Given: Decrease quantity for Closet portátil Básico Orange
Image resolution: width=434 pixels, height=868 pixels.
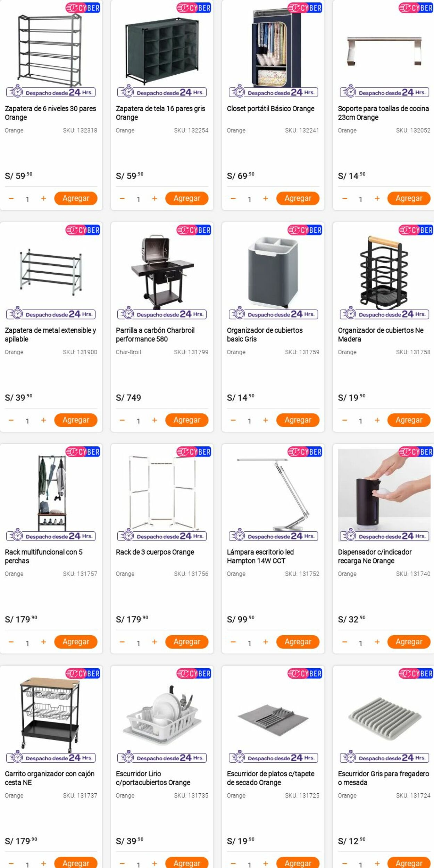Looking at the screenshot, I should (233, 199).
